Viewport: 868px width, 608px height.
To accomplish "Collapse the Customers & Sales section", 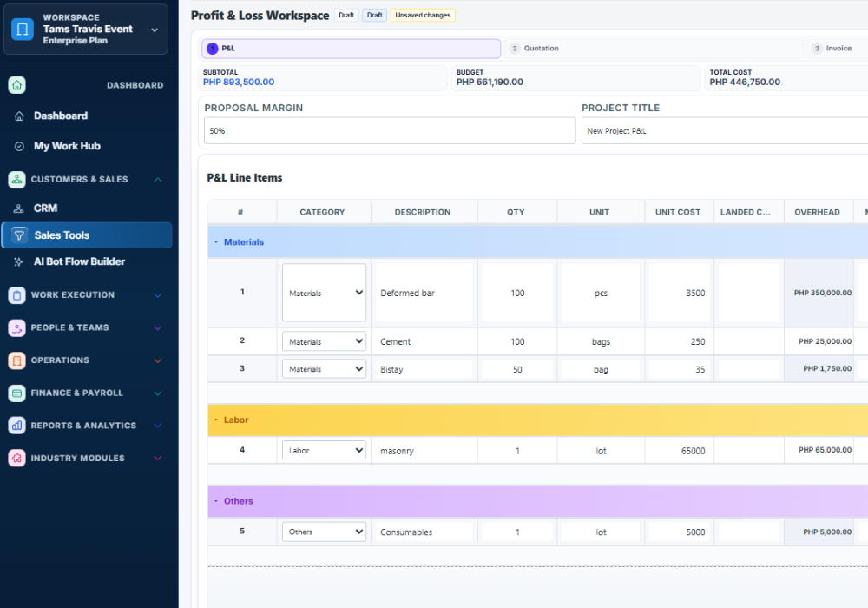I will (158, 180).
